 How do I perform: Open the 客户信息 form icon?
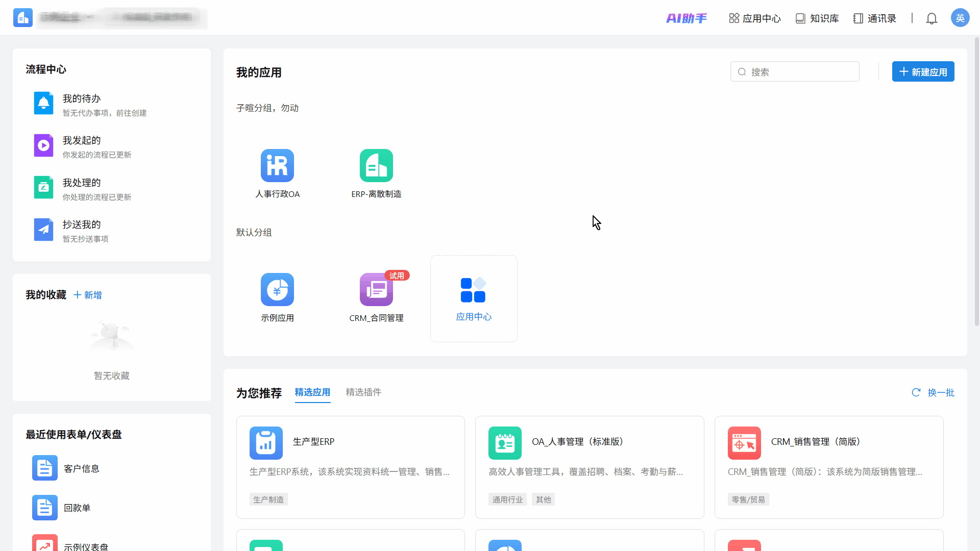click(44, 468)
